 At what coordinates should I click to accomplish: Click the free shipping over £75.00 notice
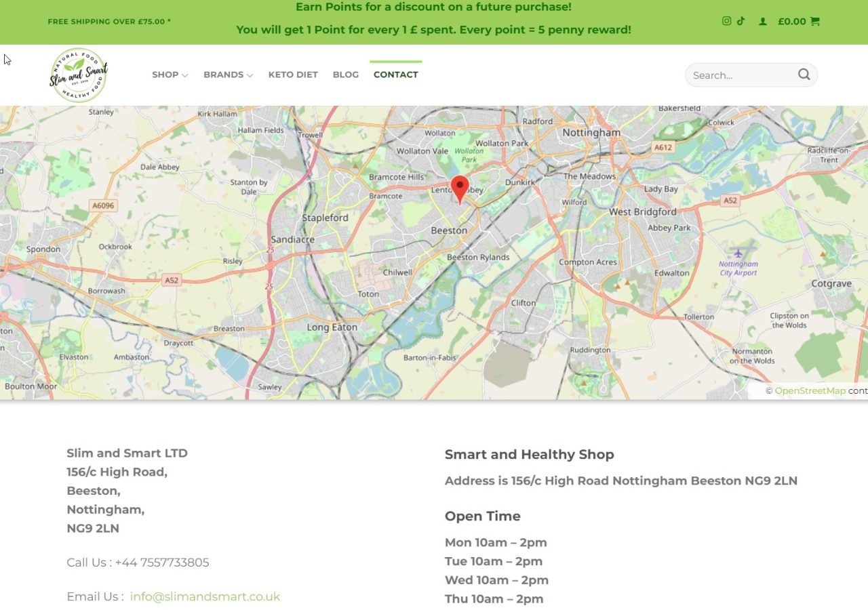pyautogui.click(x=109, y=21)
